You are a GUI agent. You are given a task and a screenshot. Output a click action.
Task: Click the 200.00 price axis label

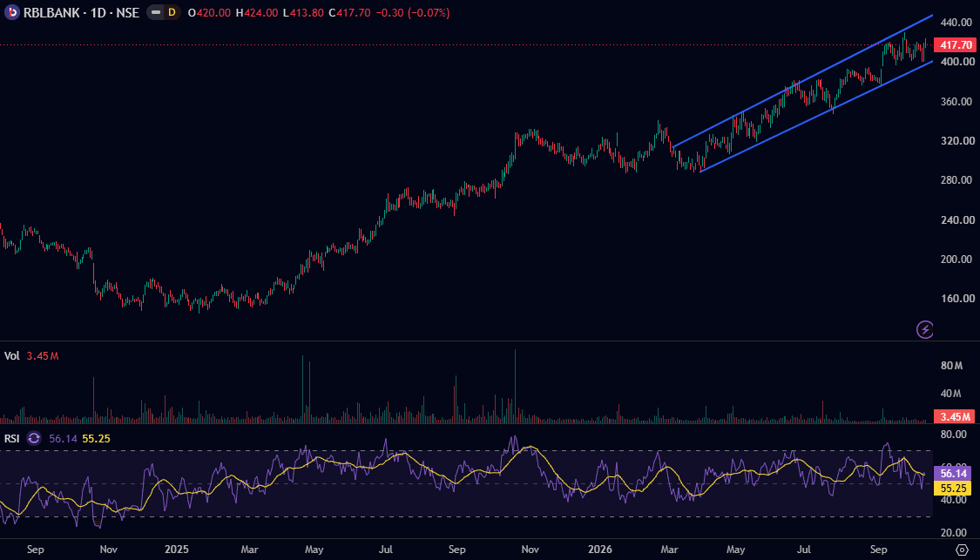click(956, 259)
